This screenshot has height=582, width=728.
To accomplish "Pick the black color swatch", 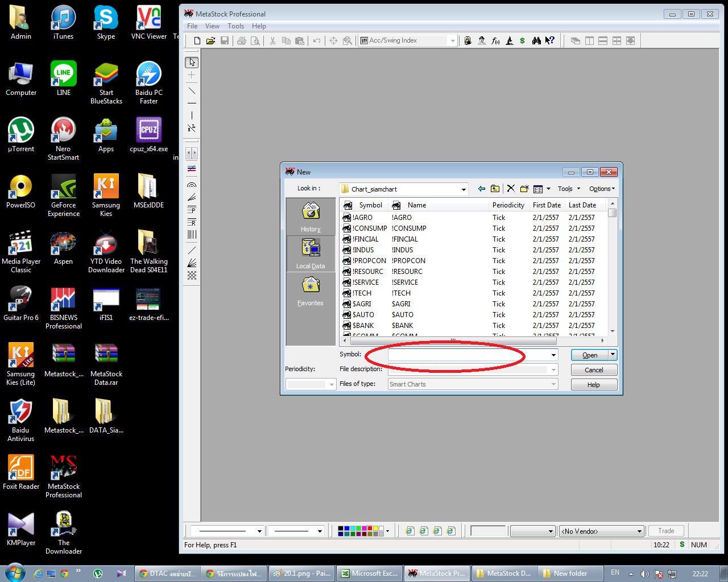I will [341, 529].
